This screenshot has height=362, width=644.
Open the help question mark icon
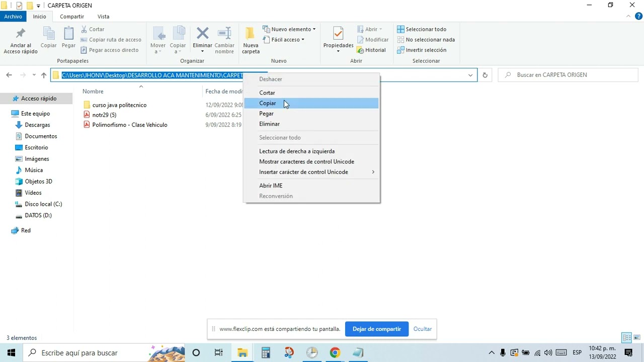[638, 16]
